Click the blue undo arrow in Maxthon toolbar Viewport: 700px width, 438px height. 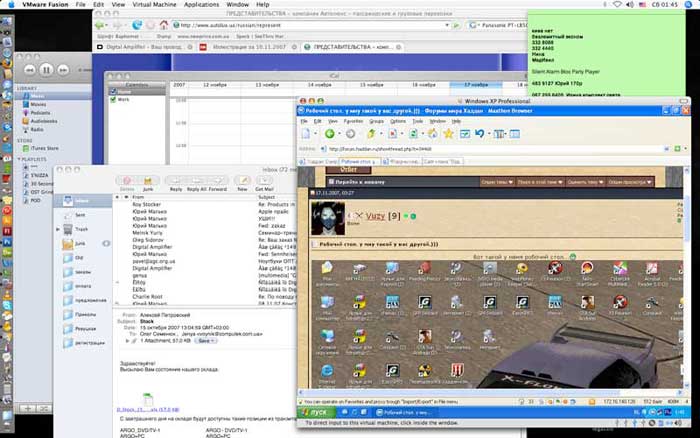[479, 133]
